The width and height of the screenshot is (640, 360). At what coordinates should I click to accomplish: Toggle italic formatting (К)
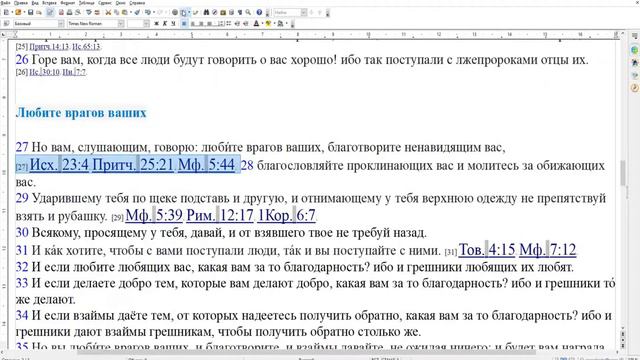tap(164, 24)
